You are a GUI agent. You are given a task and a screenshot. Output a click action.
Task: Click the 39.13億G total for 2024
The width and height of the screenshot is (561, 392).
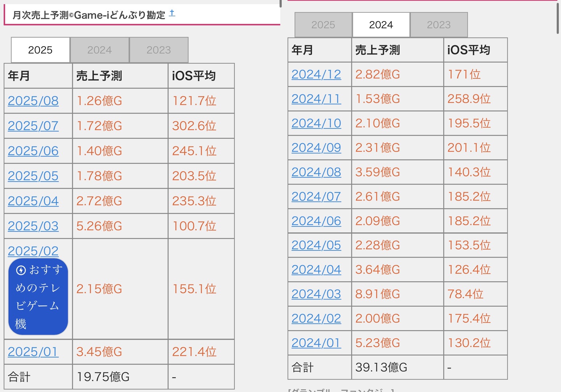(x=381, y=367)
